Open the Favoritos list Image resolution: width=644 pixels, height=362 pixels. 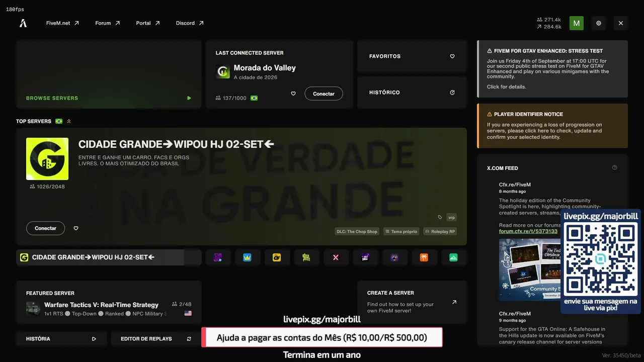(x=412, y=56)
